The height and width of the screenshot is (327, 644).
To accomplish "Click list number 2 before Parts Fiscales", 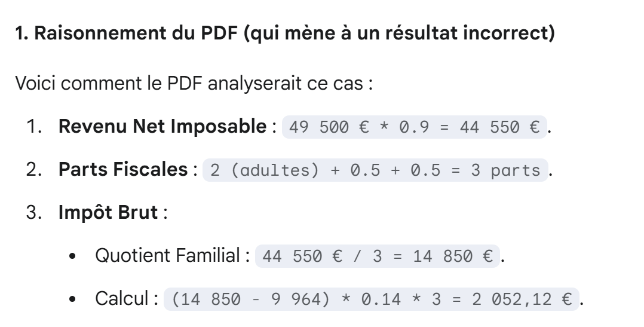I will point(34,170).
